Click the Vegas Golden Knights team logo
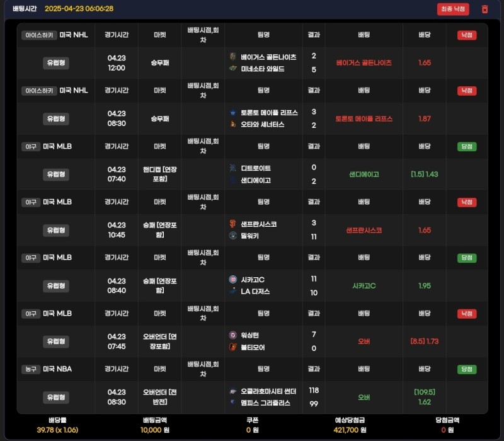 tap(233, 57)
